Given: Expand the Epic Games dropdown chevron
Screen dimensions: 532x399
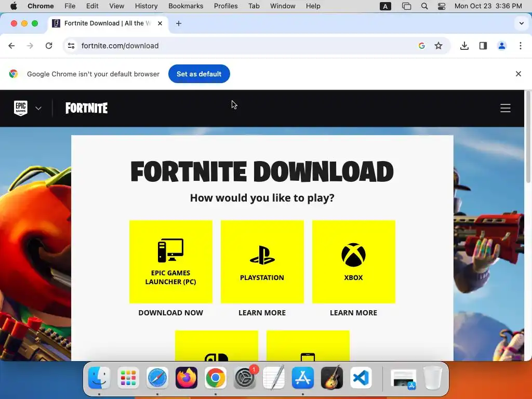Looking at the screenshot, I should tap(38, 108).
